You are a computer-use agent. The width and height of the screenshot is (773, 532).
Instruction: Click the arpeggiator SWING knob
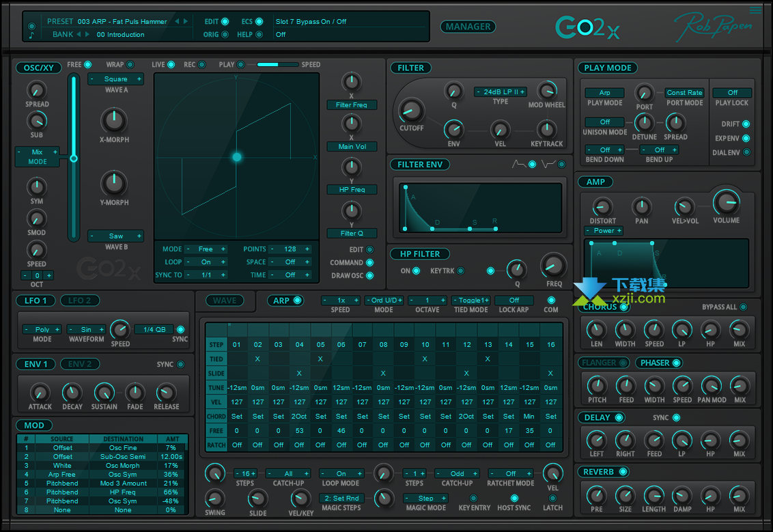pyautogui.click(x=214, y=499)
